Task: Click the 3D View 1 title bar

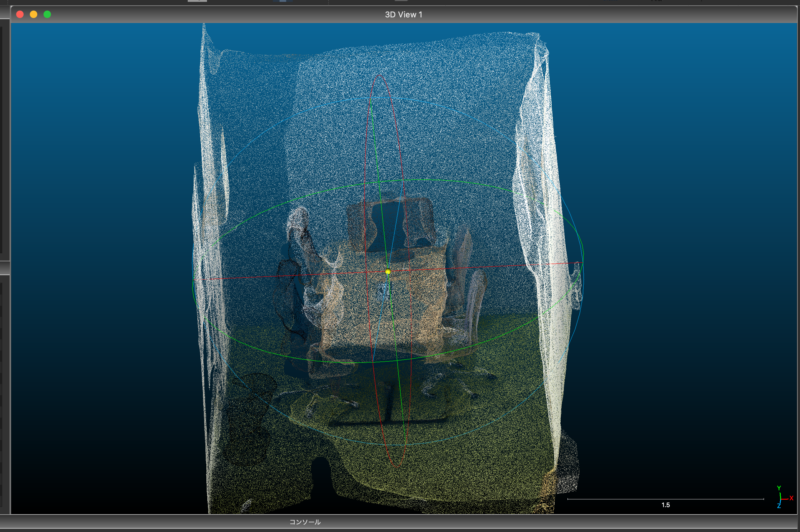Action: click(404, 14)
